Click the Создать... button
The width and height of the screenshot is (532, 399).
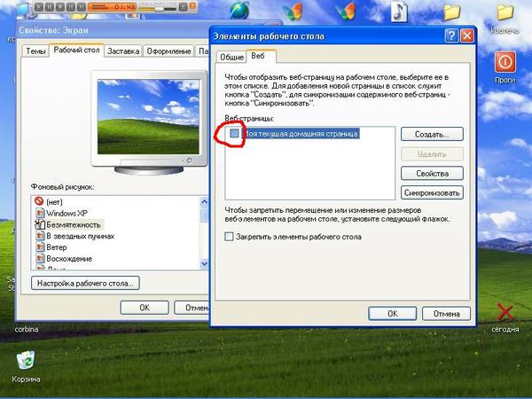coord(432,134)
